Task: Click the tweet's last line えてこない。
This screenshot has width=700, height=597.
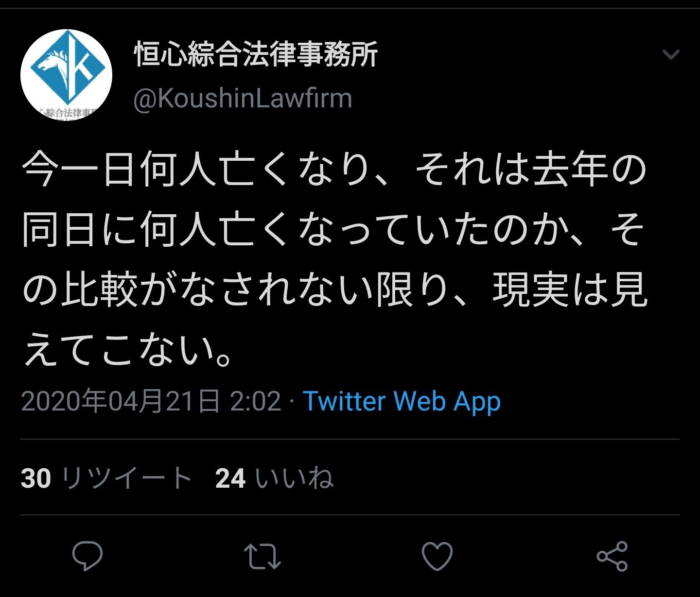Action: click(x=127, y=350)
